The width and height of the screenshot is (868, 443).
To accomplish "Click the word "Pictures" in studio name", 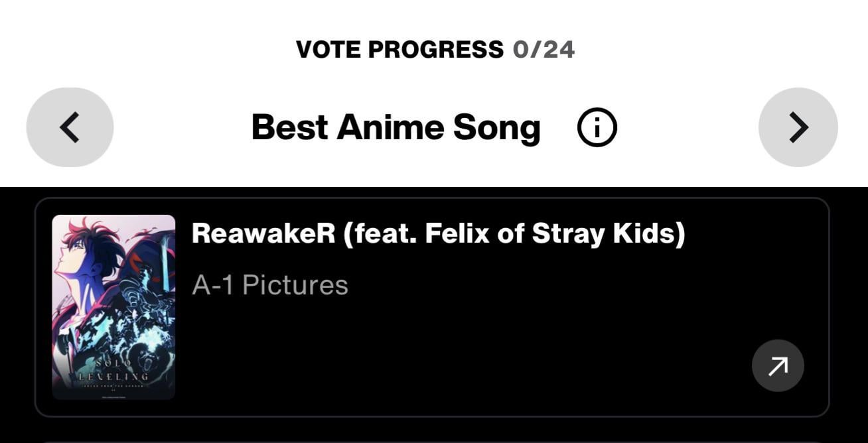I will coord(295,285).
